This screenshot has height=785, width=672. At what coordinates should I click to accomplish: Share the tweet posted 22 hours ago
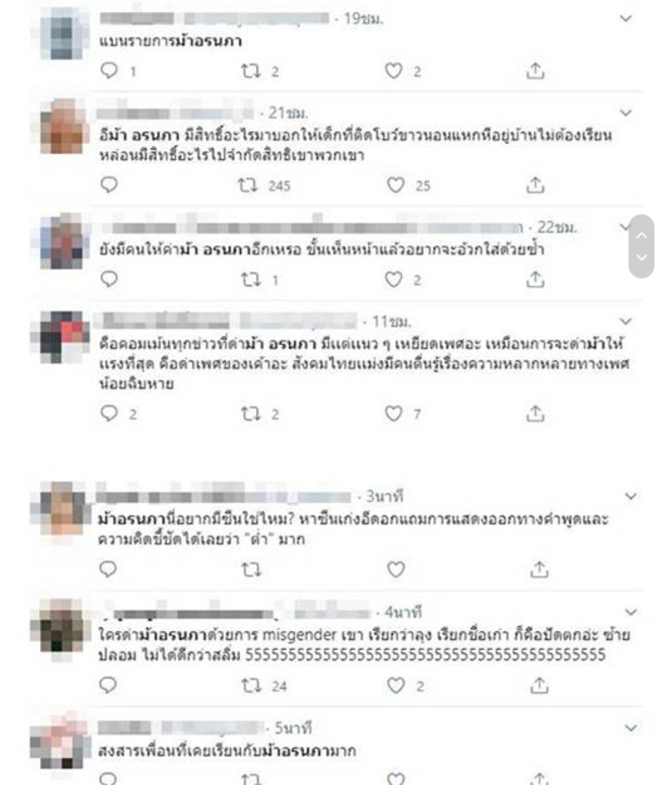(x=535, y=279)
